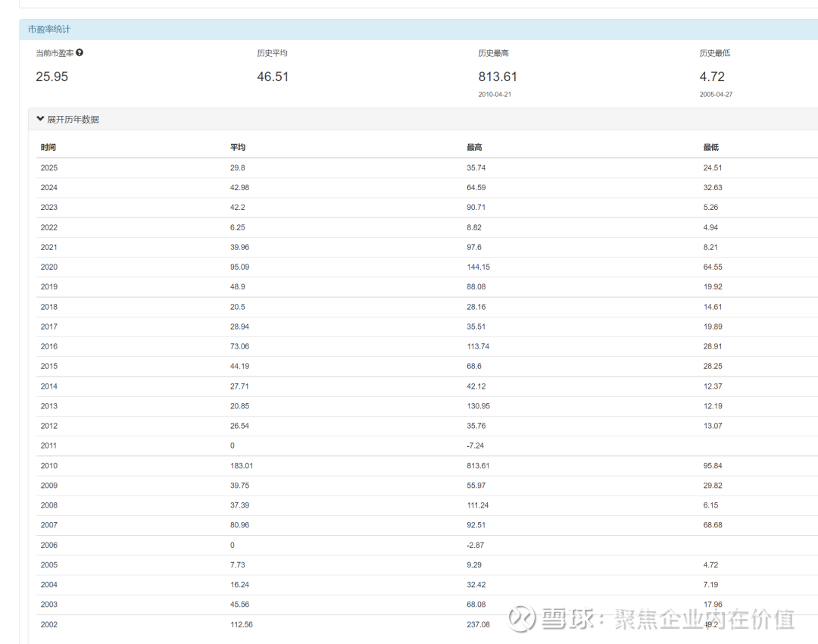This screenshot has height=644, width=818.
Task: Click highest value 97.6 for 2021
Action: (x=474, y=247)
